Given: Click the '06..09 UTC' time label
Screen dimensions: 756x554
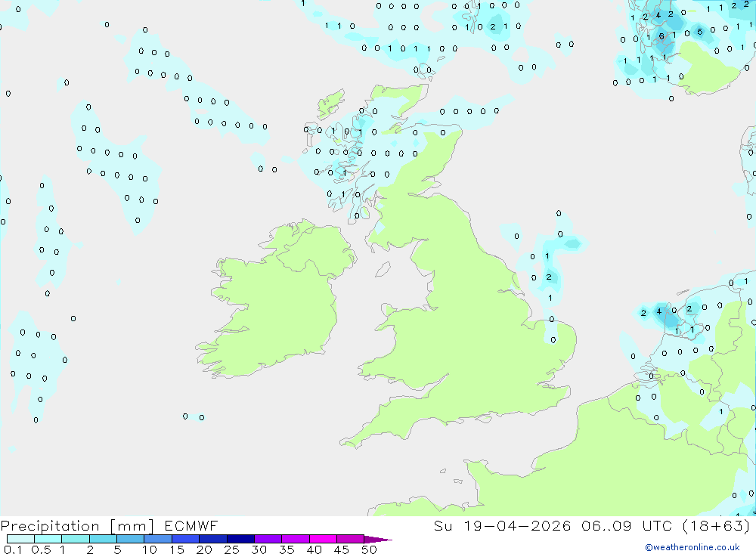Looking at the screenshot, I should coord(626,525).
